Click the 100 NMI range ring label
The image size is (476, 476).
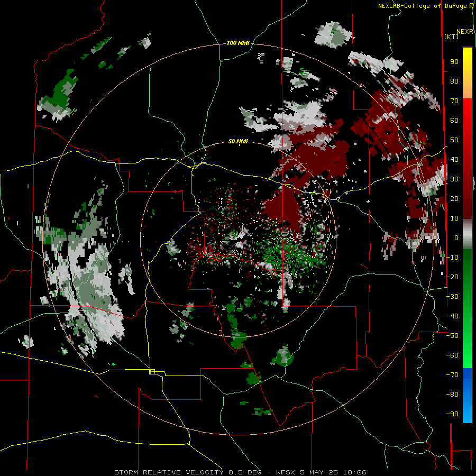click(x=238, y=43)
